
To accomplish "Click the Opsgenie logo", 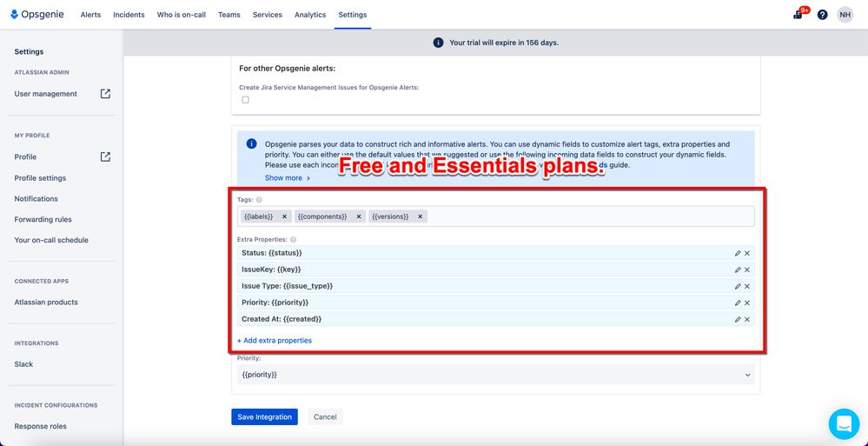I will click(37, 15).
